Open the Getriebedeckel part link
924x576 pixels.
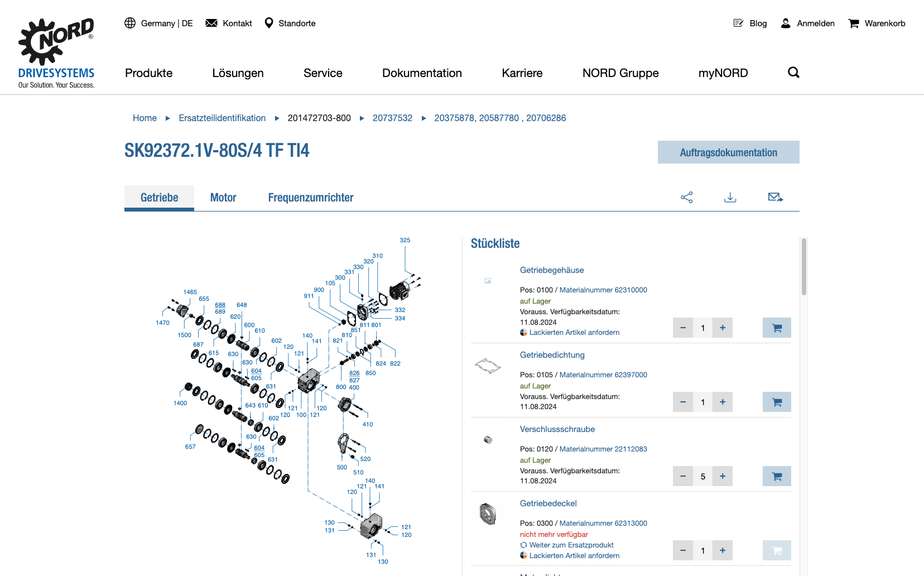click(x=548, y=503)
